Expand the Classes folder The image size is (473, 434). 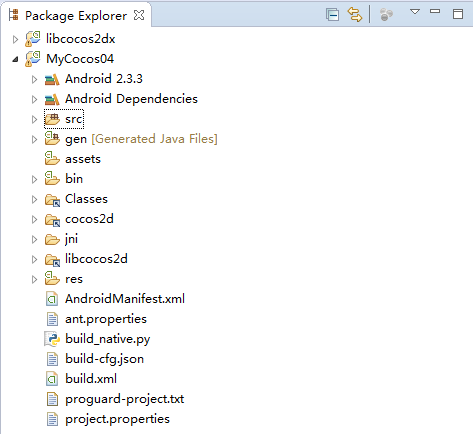[34, 199]
